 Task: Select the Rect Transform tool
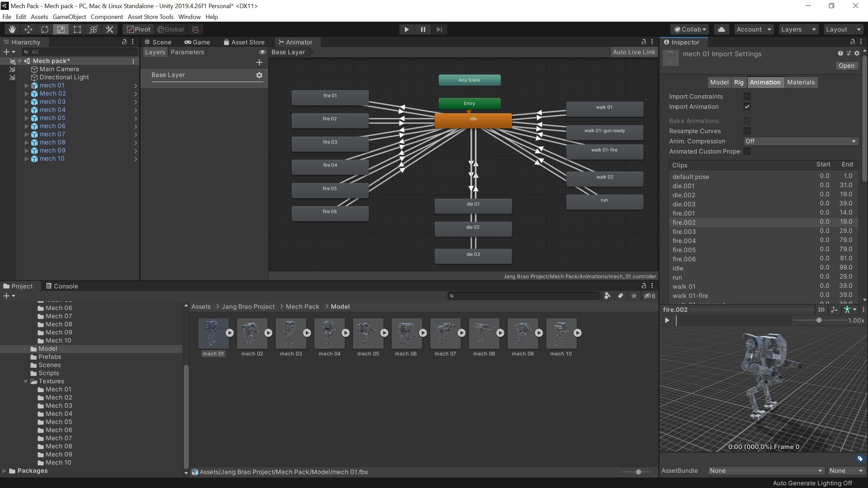click(x=77, y=29)
